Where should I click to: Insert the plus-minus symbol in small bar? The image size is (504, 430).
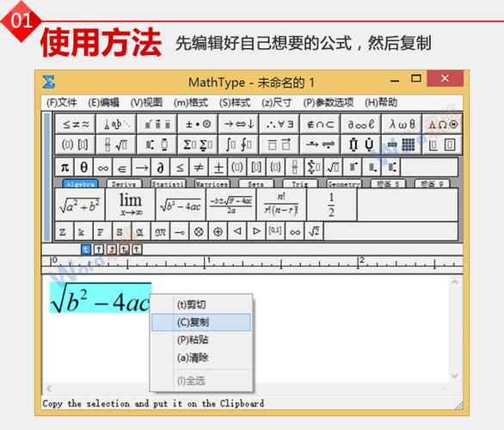[x=218, y=168]
